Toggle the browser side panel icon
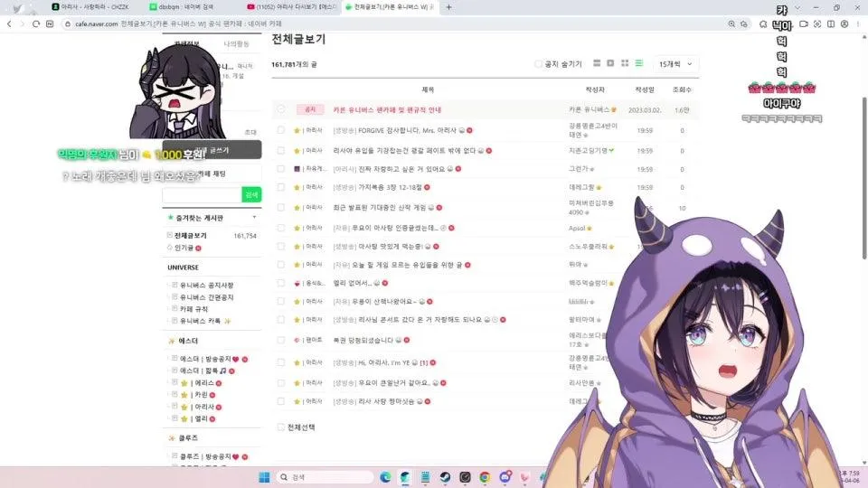This screenshot has height=488, width=868. [x=831, y=23]
